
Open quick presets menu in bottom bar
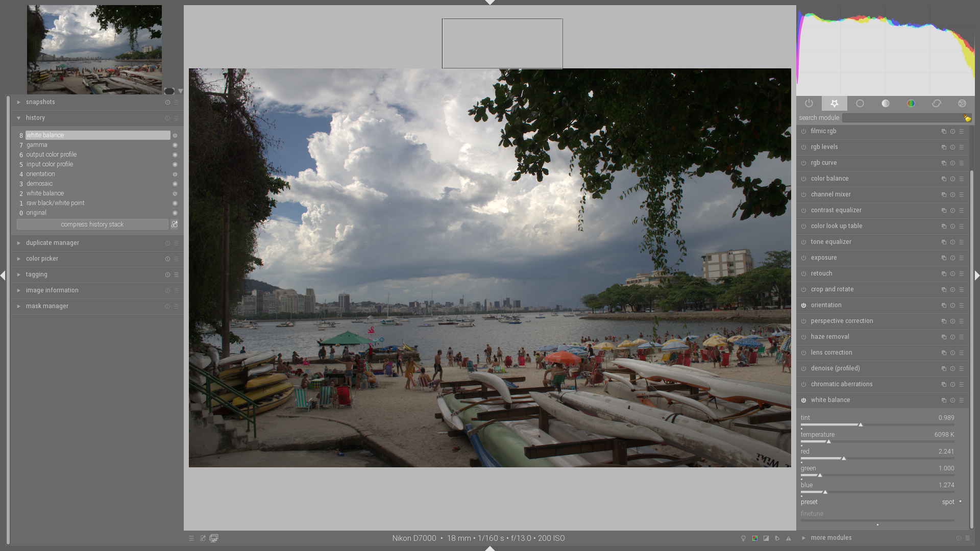click(191, 538)
